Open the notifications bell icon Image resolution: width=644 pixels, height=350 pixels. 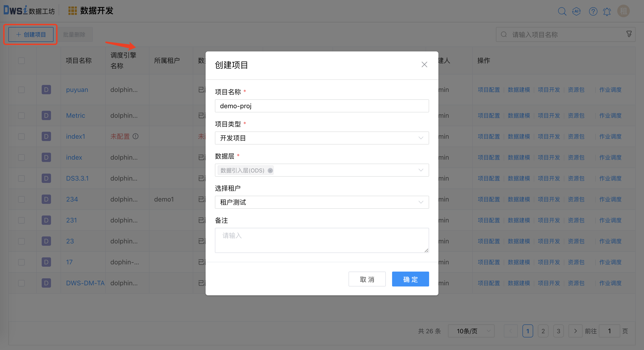[x=607, y=11]
